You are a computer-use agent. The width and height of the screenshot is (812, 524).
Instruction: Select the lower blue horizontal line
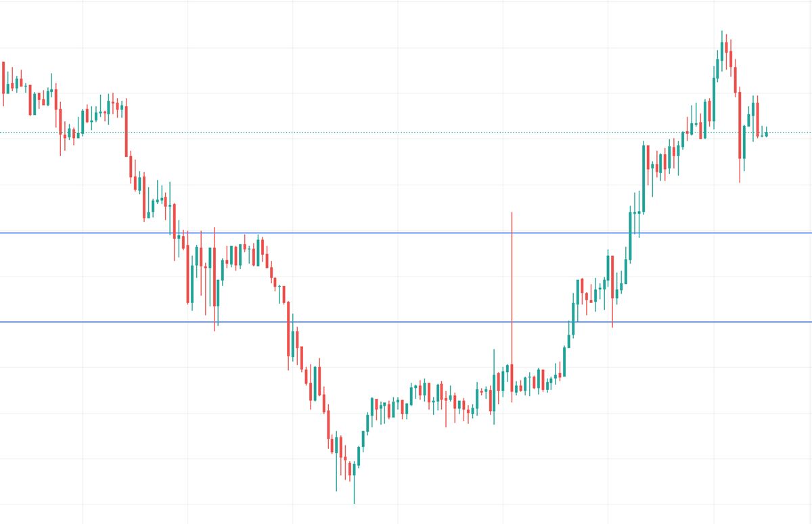pyautogui.click(x=406, y=322)
